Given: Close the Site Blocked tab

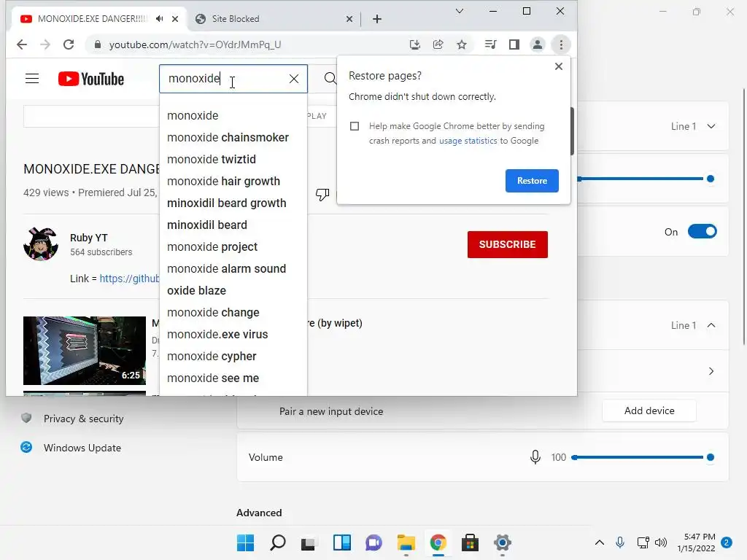Looking at the screenshot, I should point(349,19).
